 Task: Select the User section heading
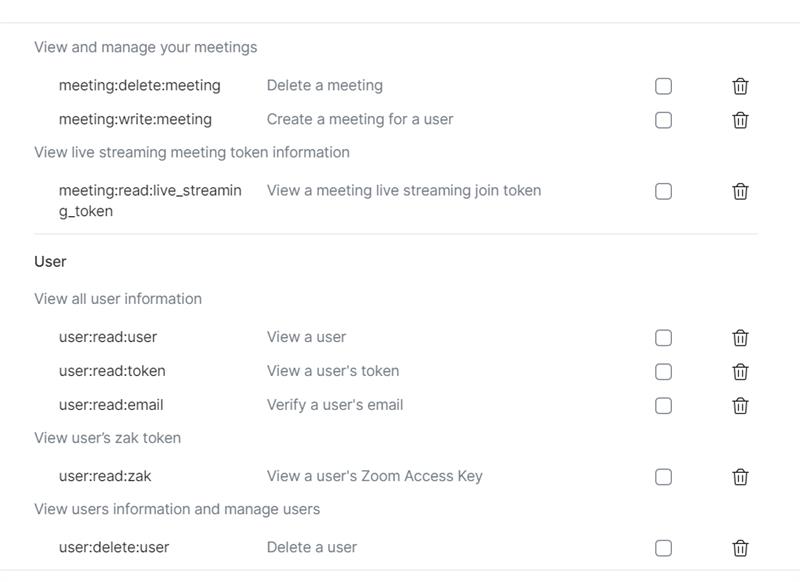(x=50, y=261)
